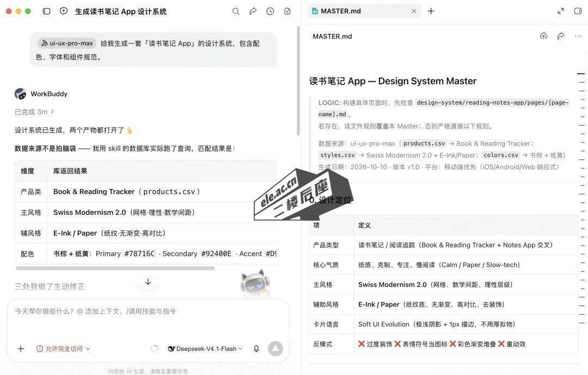Open search in the chat header
Image resolution: width=588 pixels, height=375 pixels.
pos(236,11)
